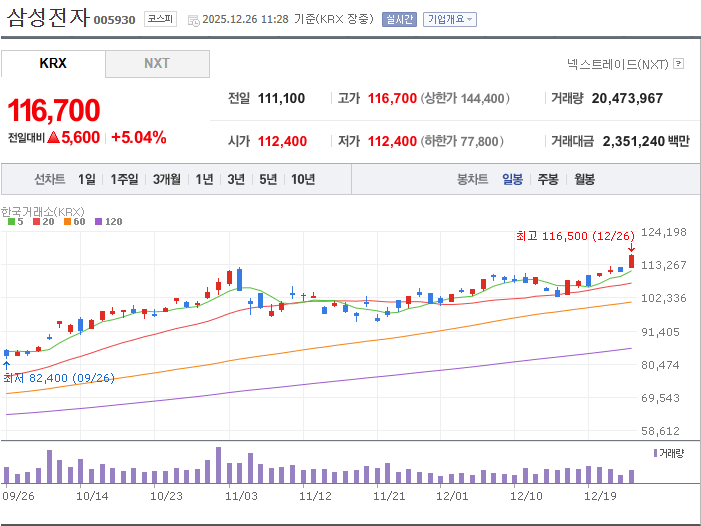Switch to the 주봉 weekly candle chart
This screenshot has width=701, height=526.
pyautogui.click(x=548, y=179)
